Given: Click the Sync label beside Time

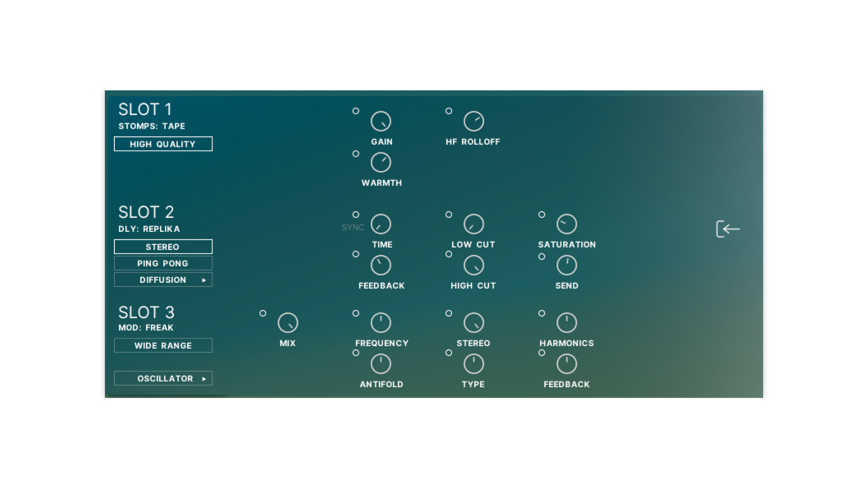Looking at the screenshot, I should pos(353,227).
